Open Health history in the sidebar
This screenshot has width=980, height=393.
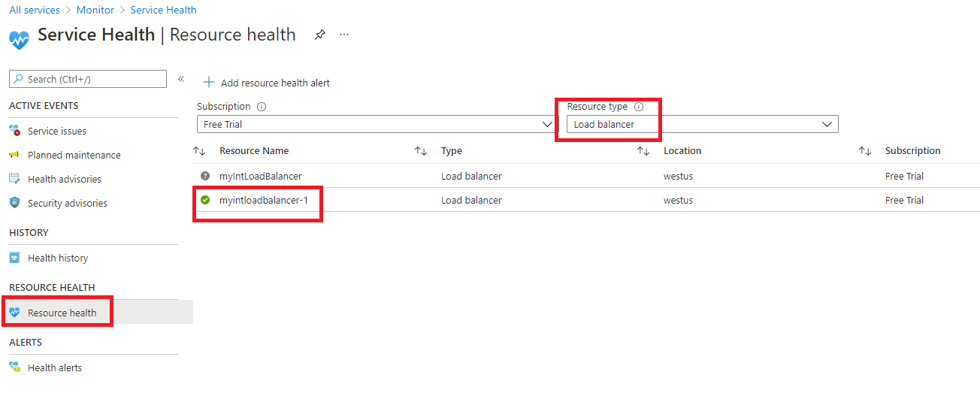[58, 258]
